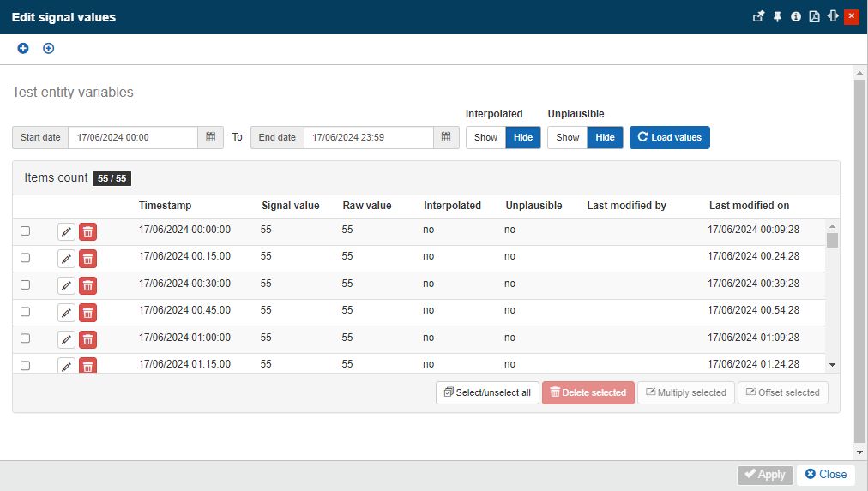
Task: Click the open in new window icon
Action: (x=758, y=16)
